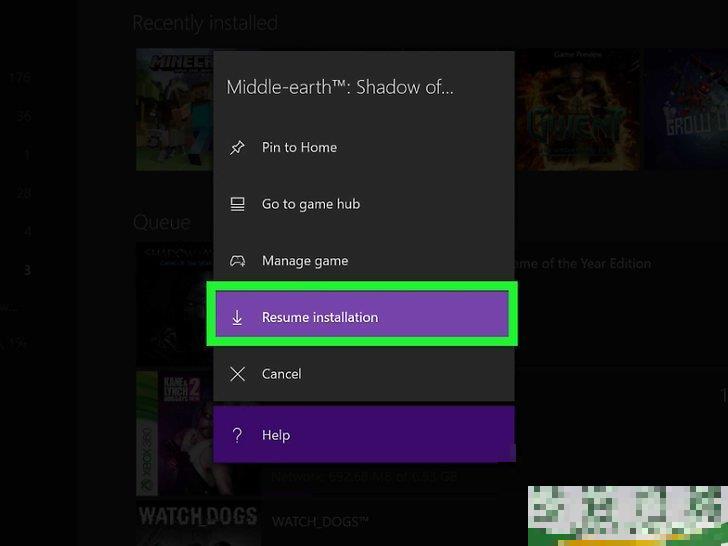Click the question mark Help icon

(237, 435)
